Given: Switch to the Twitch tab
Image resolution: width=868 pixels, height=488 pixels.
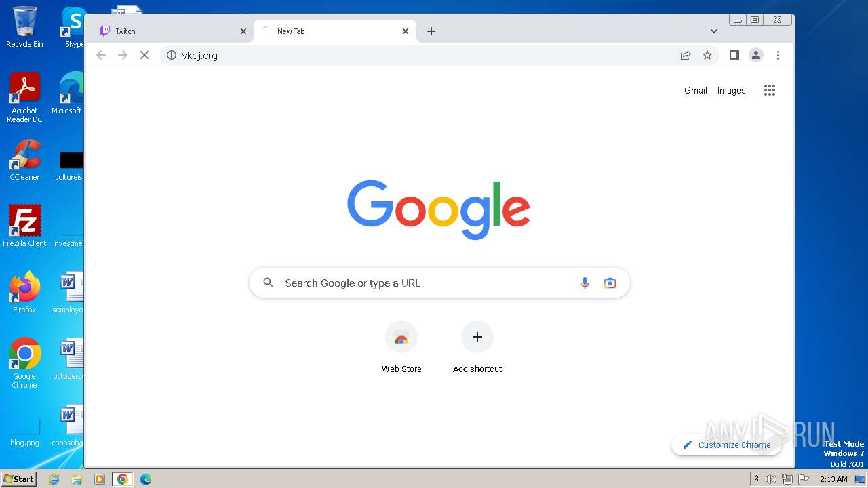Looking at the screenshot, I should [170, 31].
